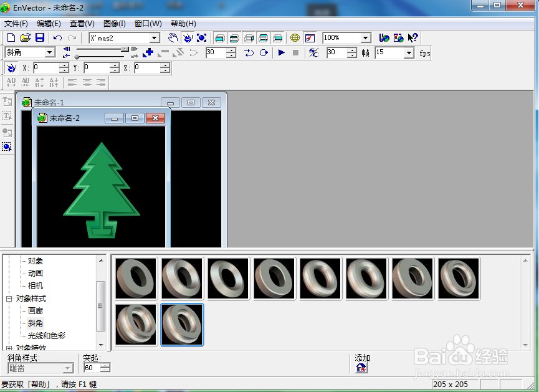The image size is (539, 392).
Task: Open the 图像(I) menu
Action: 115,24
